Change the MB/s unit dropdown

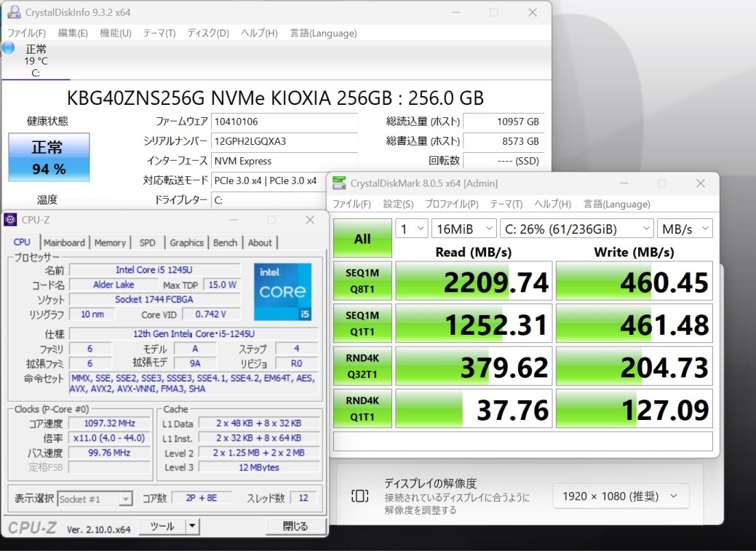pyautogui.click(x=684, y=229)
